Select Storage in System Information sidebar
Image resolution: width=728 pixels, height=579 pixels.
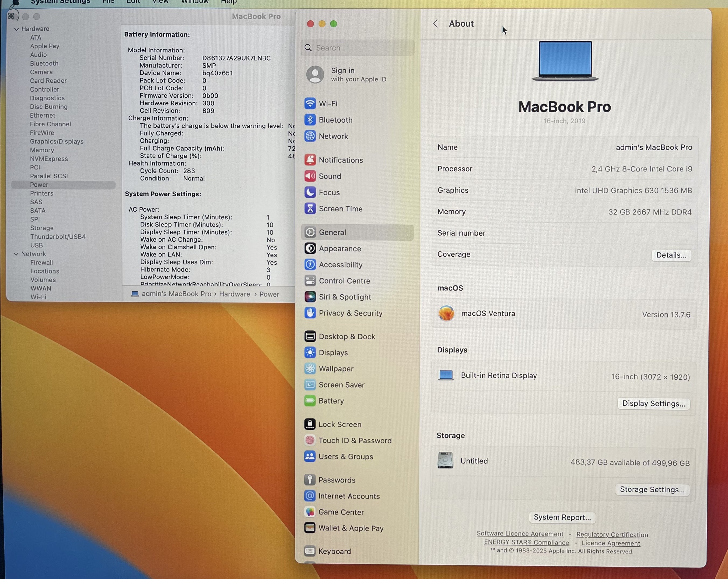pos(42,228)
